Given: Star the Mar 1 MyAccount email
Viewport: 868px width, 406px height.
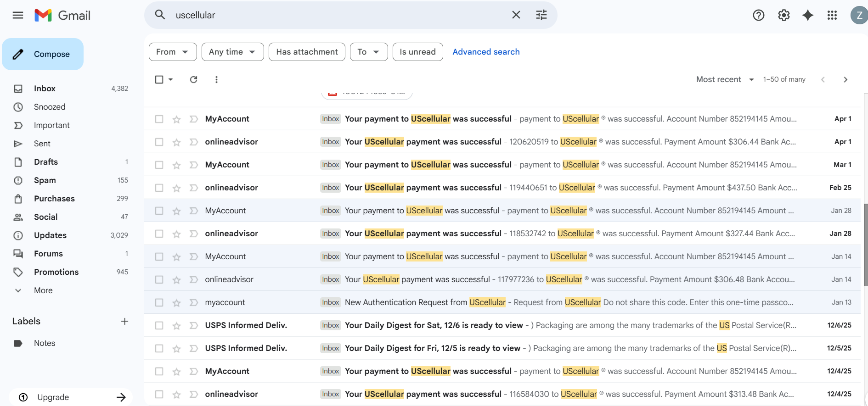Looking at the screenshot, I should click(x=176, y=165).
